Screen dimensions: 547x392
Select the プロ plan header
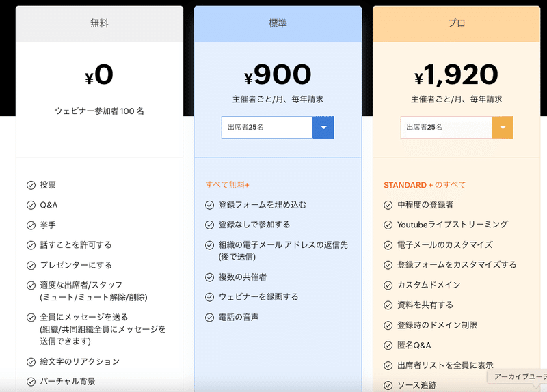457,24
